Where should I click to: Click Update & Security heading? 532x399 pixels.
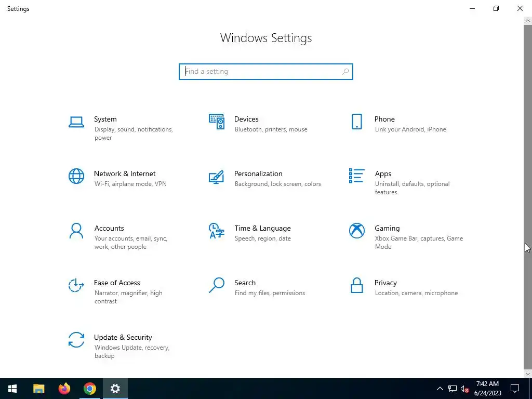pos(123,337)
